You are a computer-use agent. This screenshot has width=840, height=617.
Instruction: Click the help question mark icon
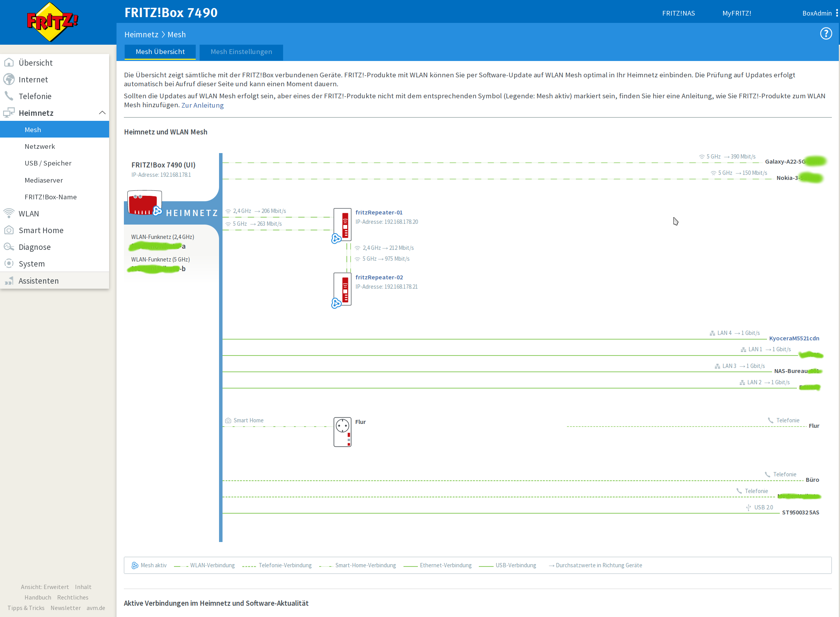point(826,34)
